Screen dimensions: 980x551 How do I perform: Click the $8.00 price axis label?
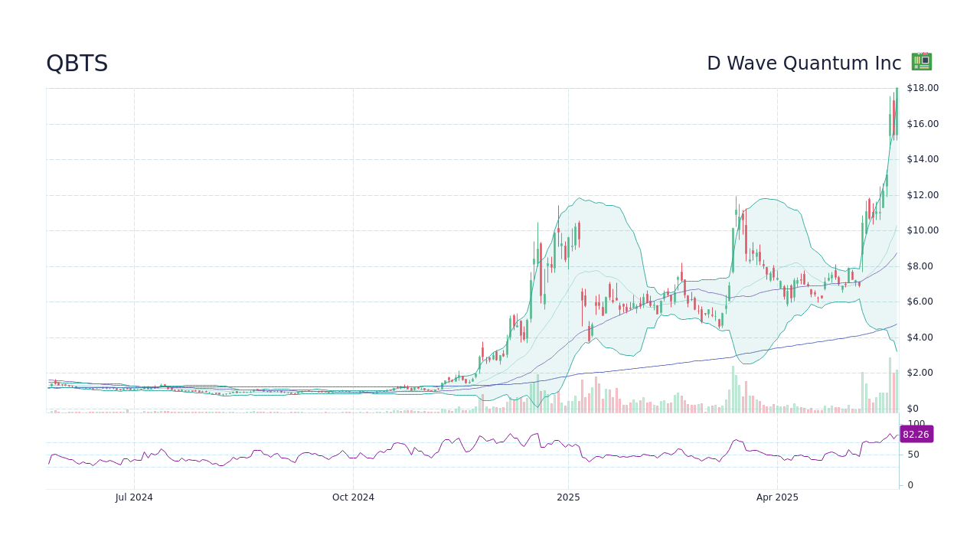point(920,266)
